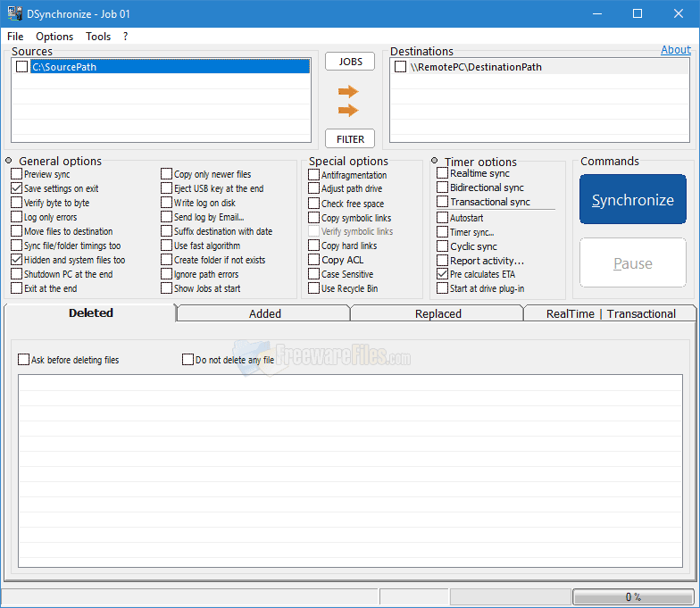Enable Transactional sync
Image resolution: width=700 pixels, height=608 pixels.
click(443, 202)
